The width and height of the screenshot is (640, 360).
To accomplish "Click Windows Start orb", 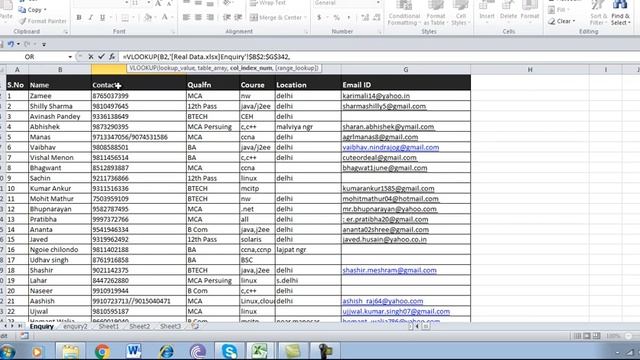I will coord(7,351).
